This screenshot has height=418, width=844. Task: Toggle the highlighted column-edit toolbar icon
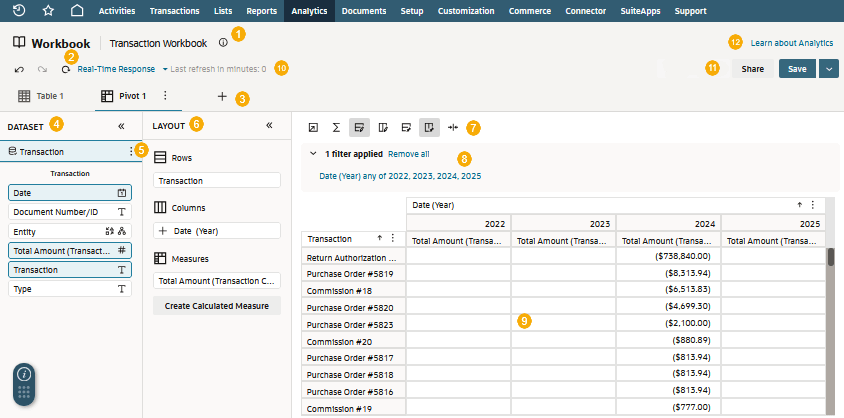click(x=430, y=127)
